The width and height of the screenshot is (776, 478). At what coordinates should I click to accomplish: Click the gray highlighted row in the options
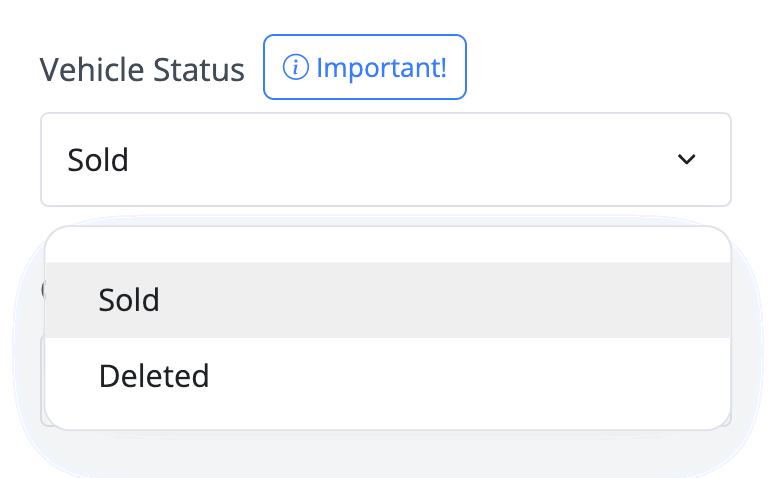click(x=388, y=300)
